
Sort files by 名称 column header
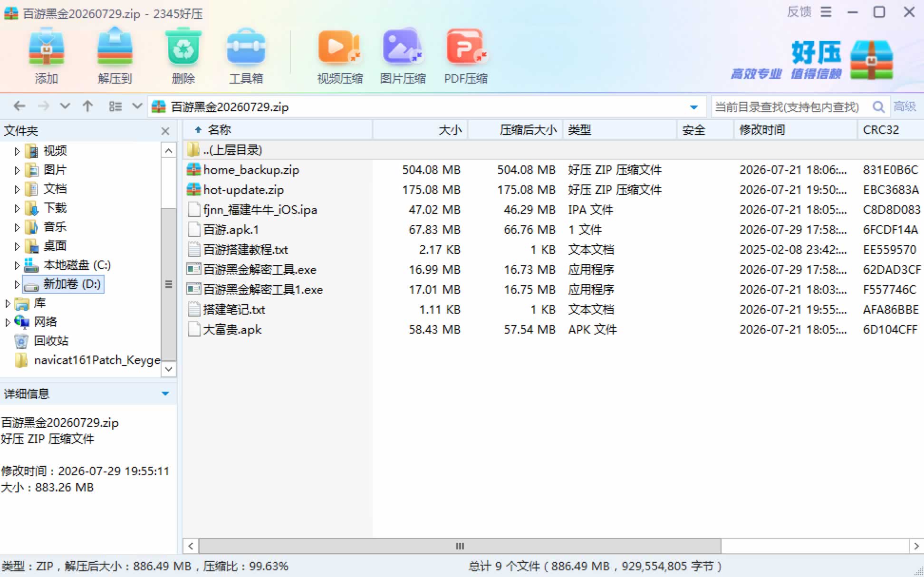click(x=277, y=130)
